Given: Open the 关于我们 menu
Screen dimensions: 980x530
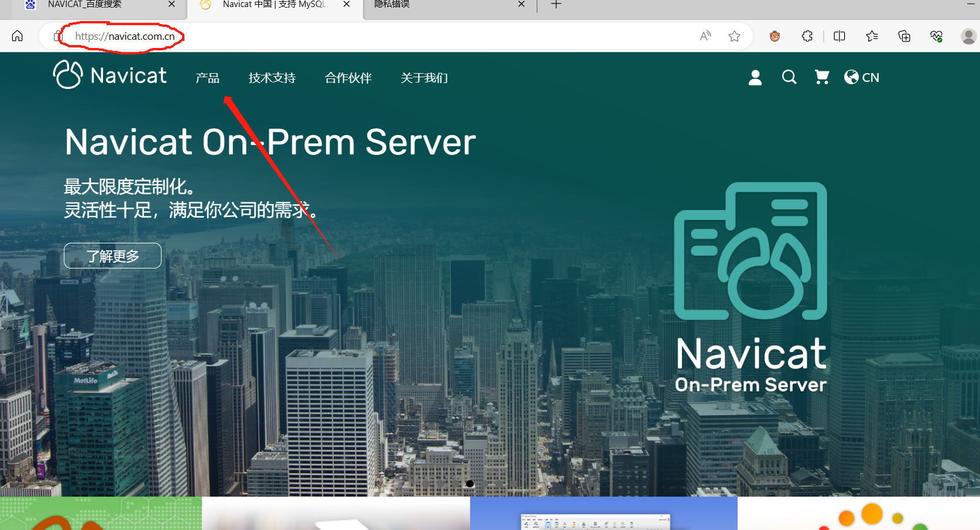Looking at the screenshot, I should (x=424, y=78).
